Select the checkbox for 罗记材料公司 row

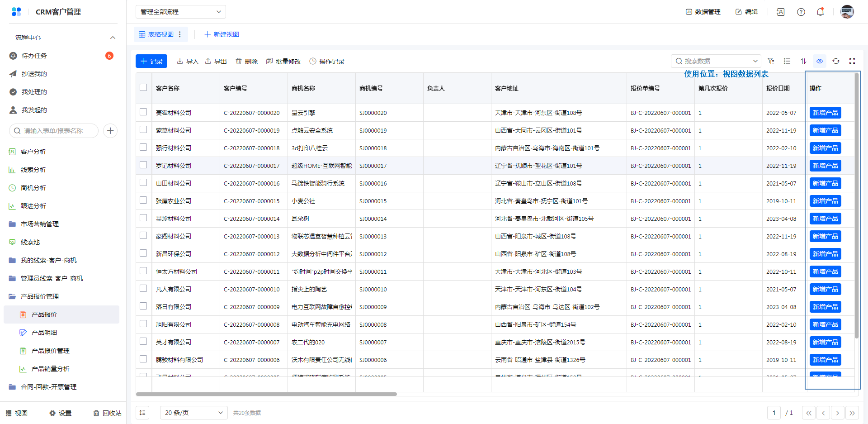143,165
